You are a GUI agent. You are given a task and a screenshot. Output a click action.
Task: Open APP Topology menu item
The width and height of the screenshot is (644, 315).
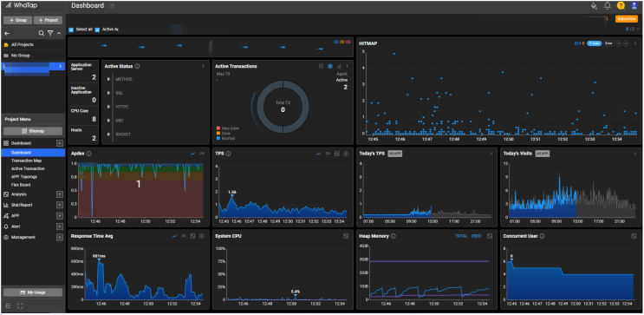click(24, 177)
